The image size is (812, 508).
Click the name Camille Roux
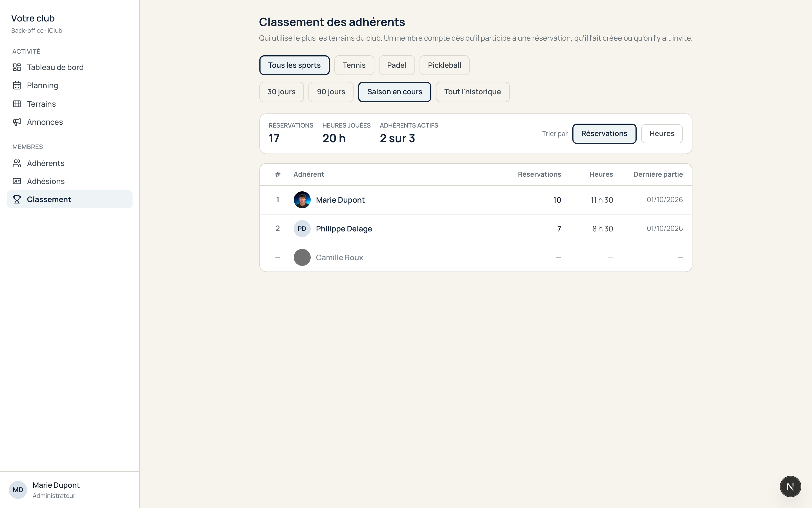pos(339,258)
